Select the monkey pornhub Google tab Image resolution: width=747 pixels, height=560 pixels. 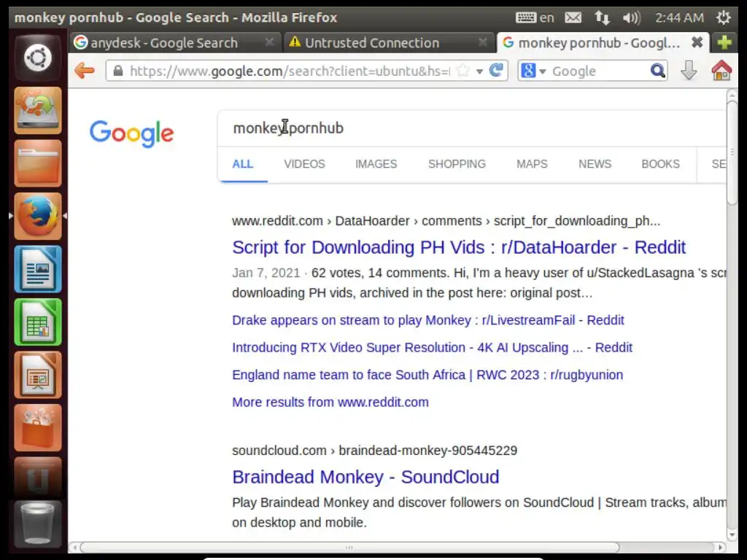pyautogui.click(x=599, y=43)
